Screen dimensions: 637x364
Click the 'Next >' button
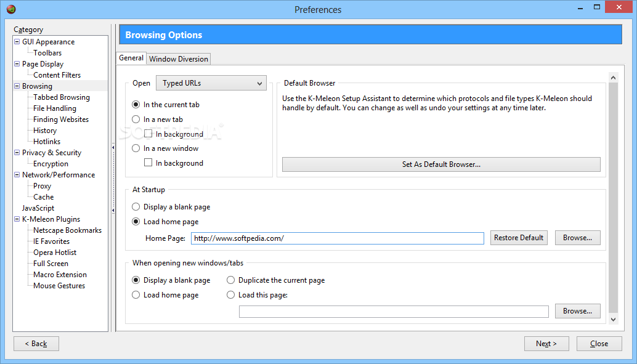[546, 344]
